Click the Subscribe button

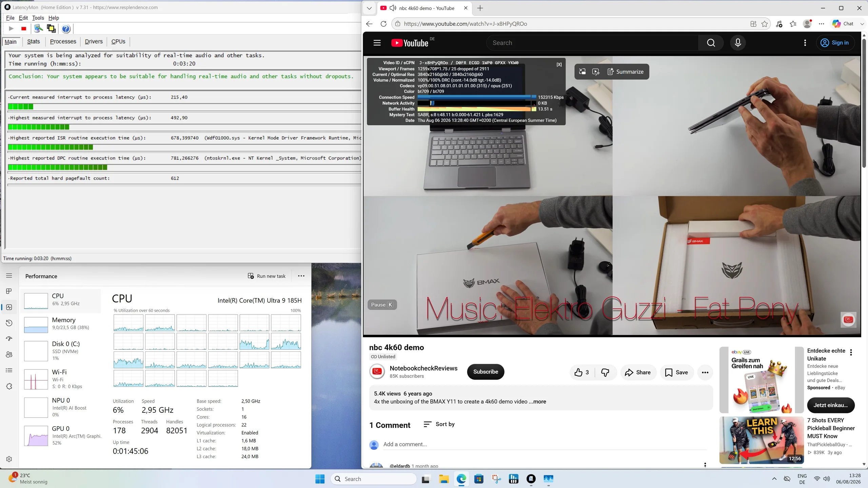(x=486, y=372)
